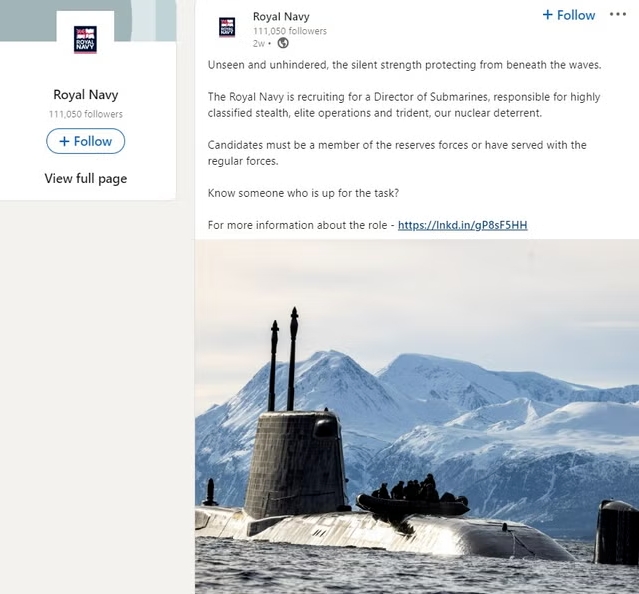Screen dimensions: 639x594
Task: Click 'For more information about the role' text
Action: click(x=297, y=225)
